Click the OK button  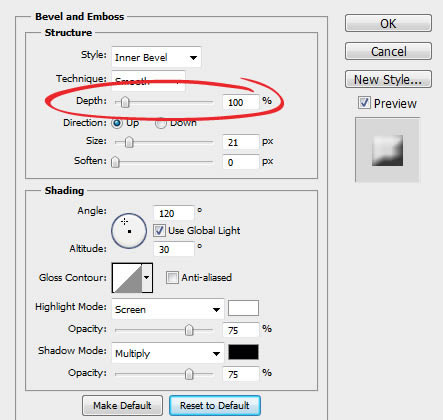point(388,23)
